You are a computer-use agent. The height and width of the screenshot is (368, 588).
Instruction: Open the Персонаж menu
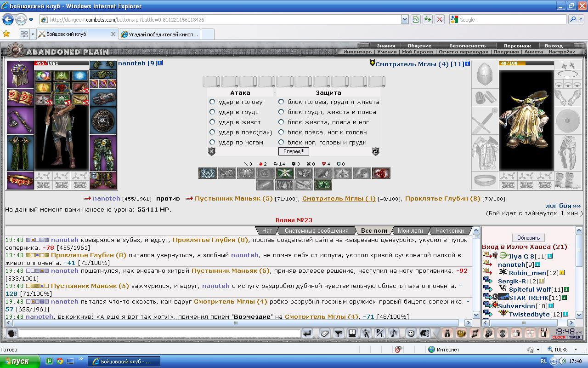coord(517,46)
